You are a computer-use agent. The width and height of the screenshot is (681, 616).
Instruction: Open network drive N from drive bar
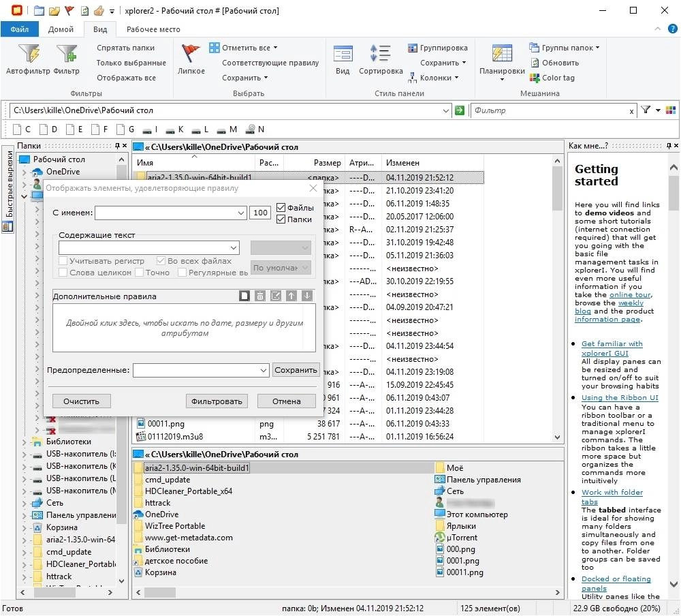click(x=255, y=129)
